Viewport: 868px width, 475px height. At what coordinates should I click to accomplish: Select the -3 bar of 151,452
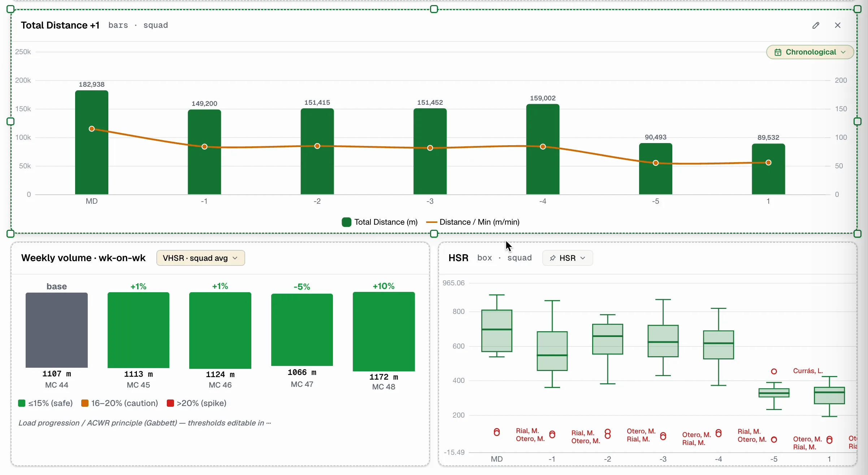point(430,151)
